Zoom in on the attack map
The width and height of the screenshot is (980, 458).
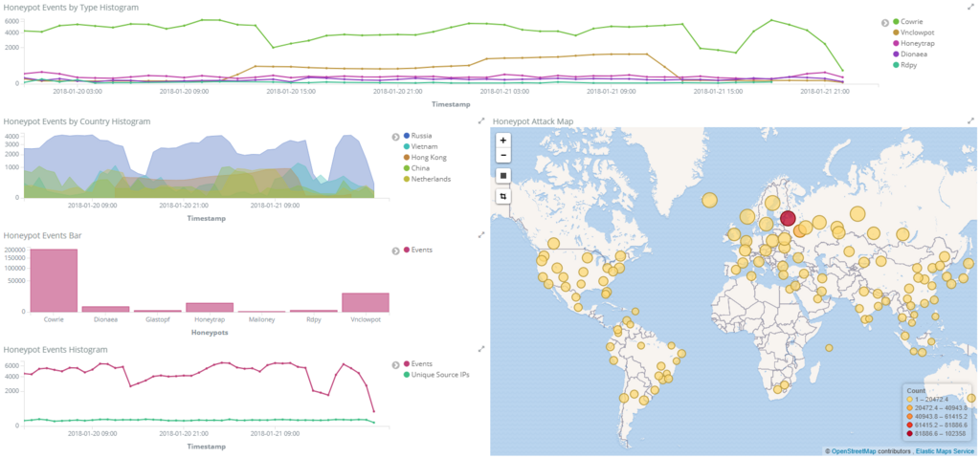503,141
